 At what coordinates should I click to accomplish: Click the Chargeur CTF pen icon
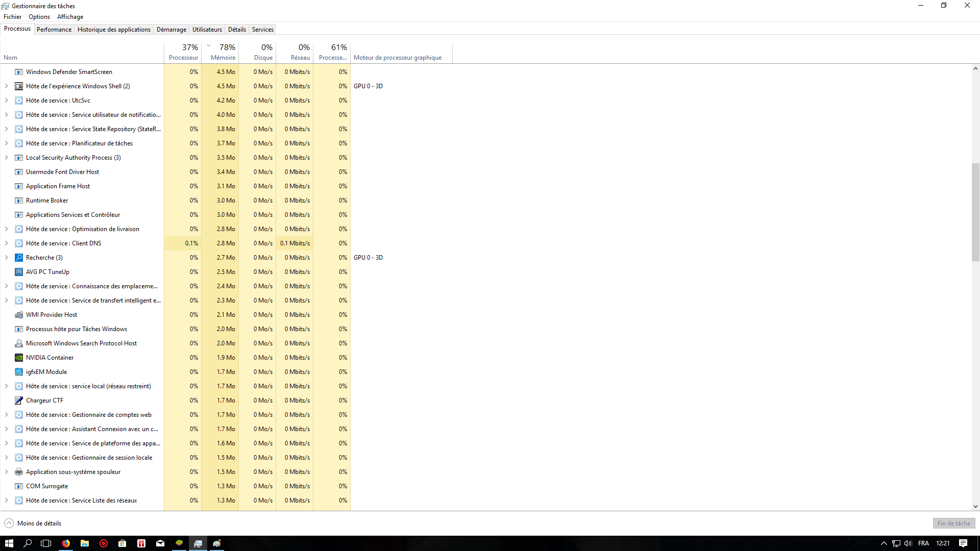pos(19,400)
